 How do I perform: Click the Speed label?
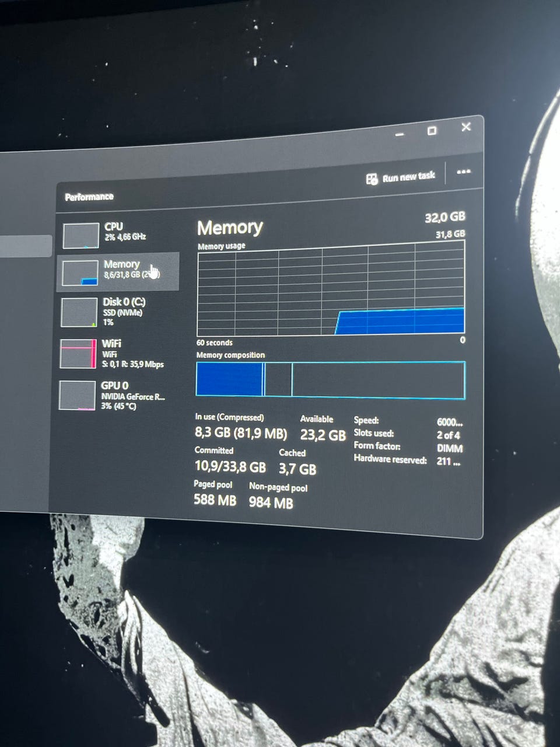366,420
